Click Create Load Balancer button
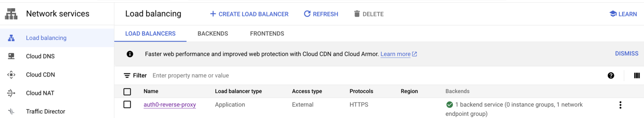Viewport: 644px width, 118px height. (249, 14)
